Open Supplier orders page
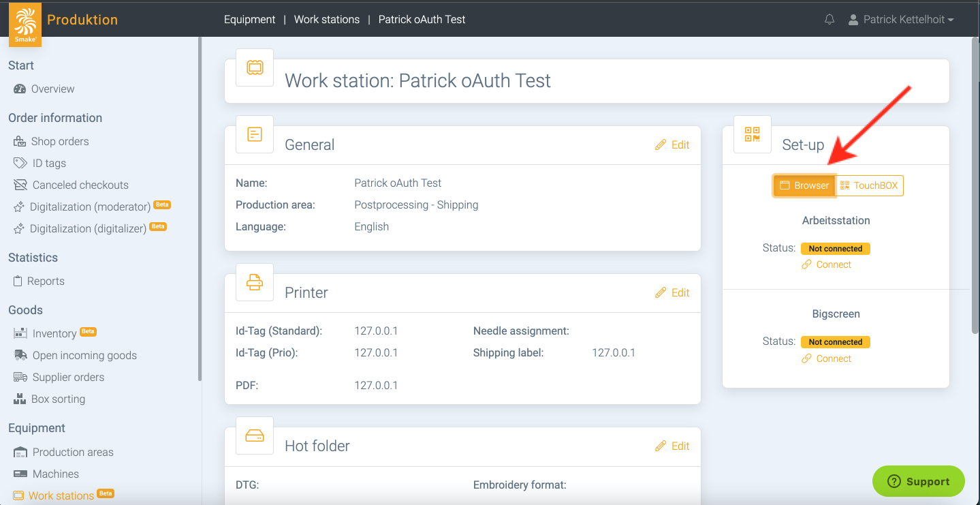 pyautogui.click(x=69, y=378)
